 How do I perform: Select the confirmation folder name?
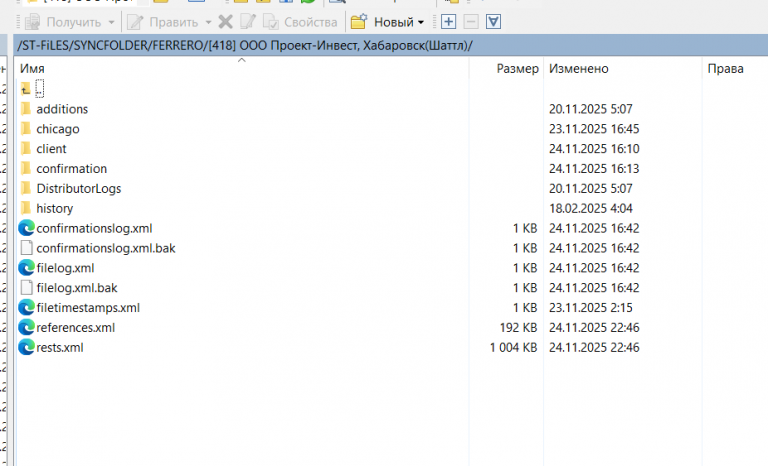[72, 169]
